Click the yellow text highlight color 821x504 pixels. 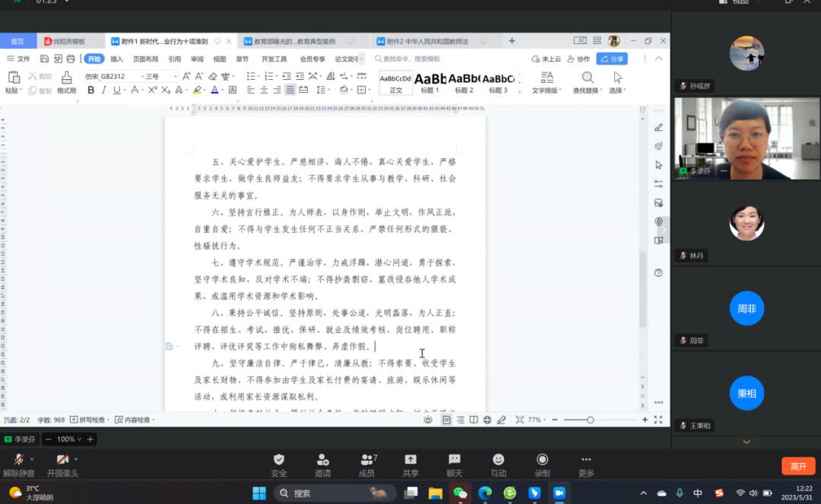point(197,90)
